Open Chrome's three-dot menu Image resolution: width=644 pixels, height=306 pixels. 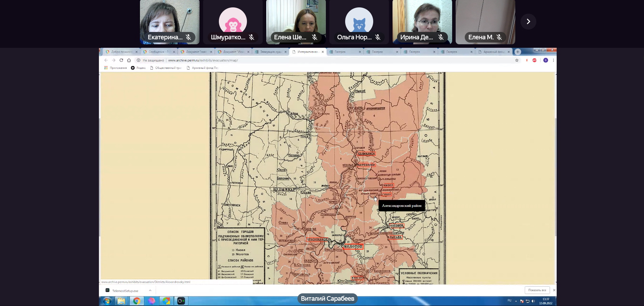point(553,60)
